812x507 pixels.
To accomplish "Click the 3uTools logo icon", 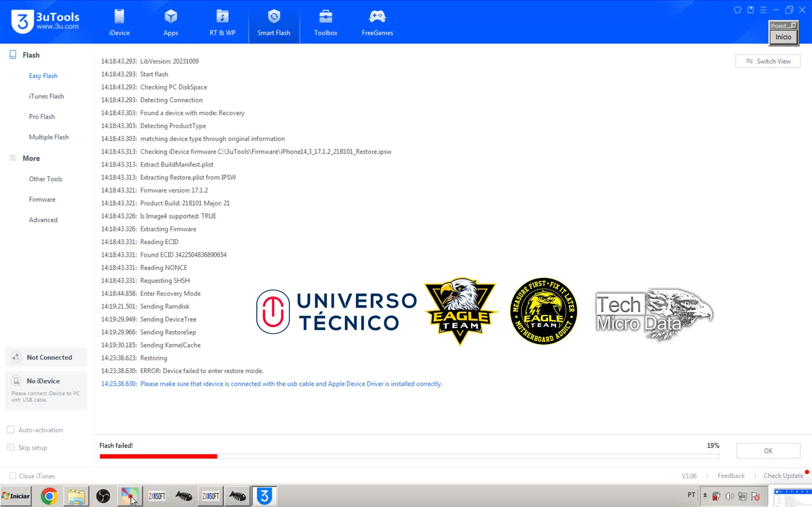I will point(23,21).
